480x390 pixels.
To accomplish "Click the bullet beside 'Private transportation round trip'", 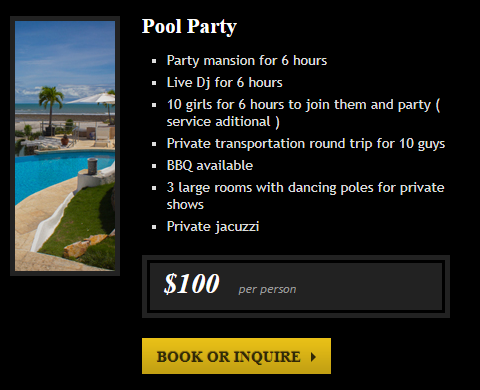I will 154,144.
